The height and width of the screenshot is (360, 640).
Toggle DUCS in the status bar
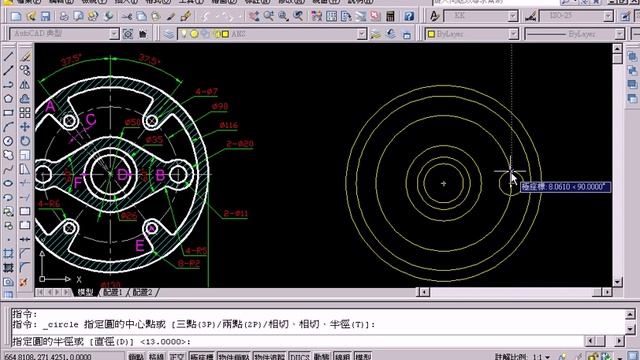point(299,357)
